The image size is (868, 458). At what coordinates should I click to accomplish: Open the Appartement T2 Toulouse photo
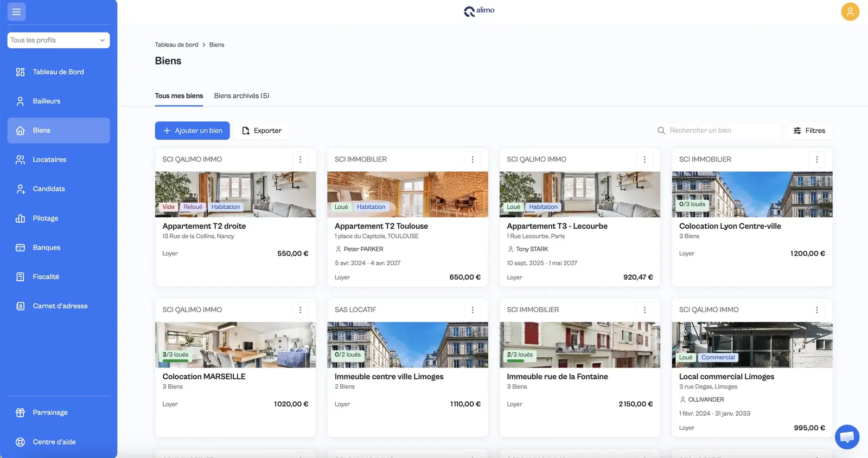coord(407,195)
